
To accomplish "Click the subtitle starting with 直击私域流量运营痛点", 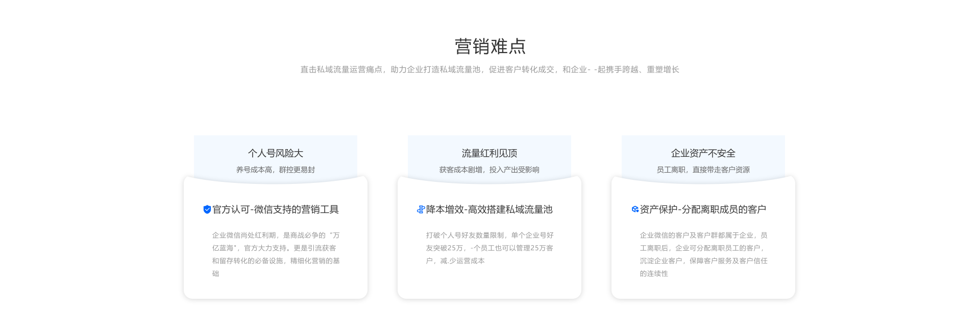I will (489, 69).
